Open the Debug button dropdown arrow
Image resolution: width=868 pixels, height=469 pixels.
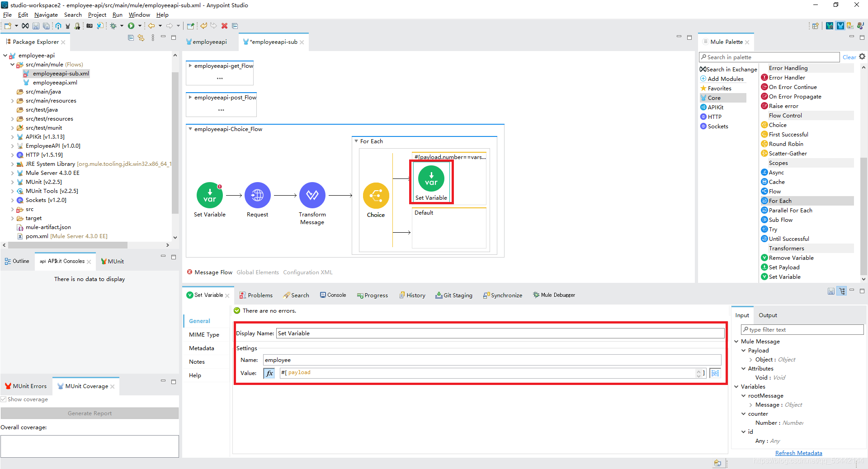point(122,26)
